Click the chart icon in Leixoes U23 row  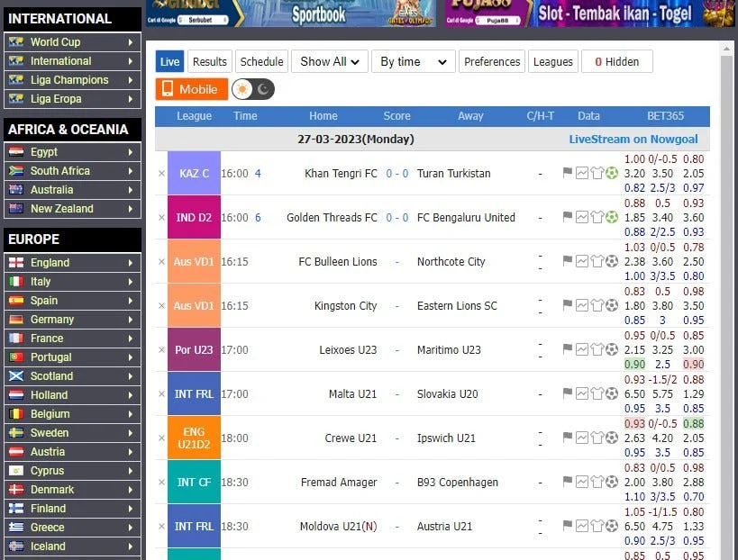point(582,350)
